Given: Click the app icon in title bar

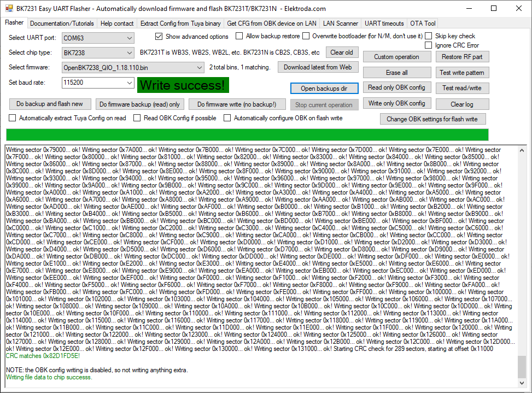Looking at the screenshot, I should coord(9,9).
